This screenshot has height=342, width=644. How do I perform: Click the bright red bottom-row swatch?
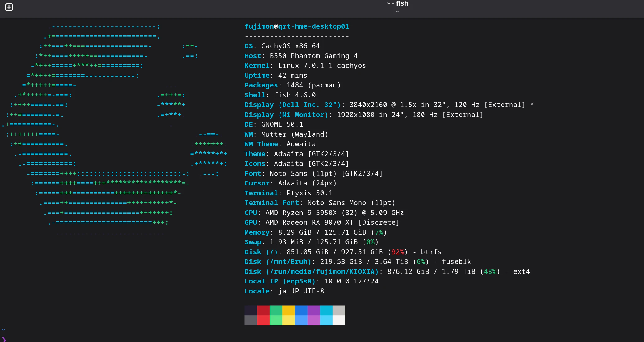pos(263,320)
